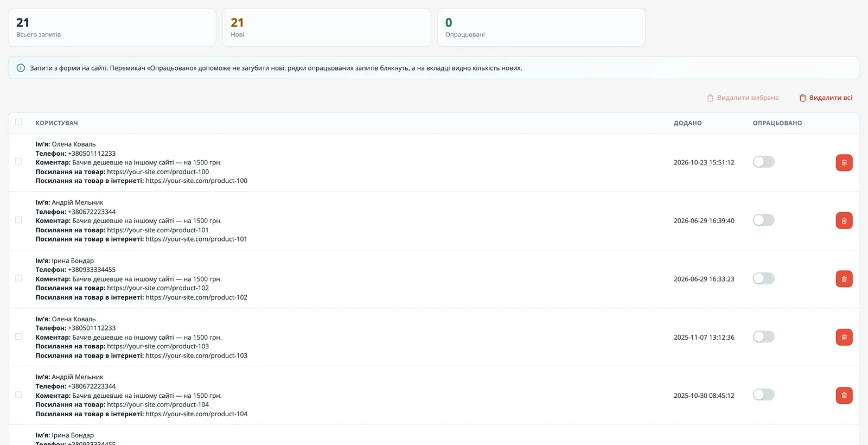Screen dimensions: 868x445
Task: Click the internet link ending product-103
Action: coord(196,356)
